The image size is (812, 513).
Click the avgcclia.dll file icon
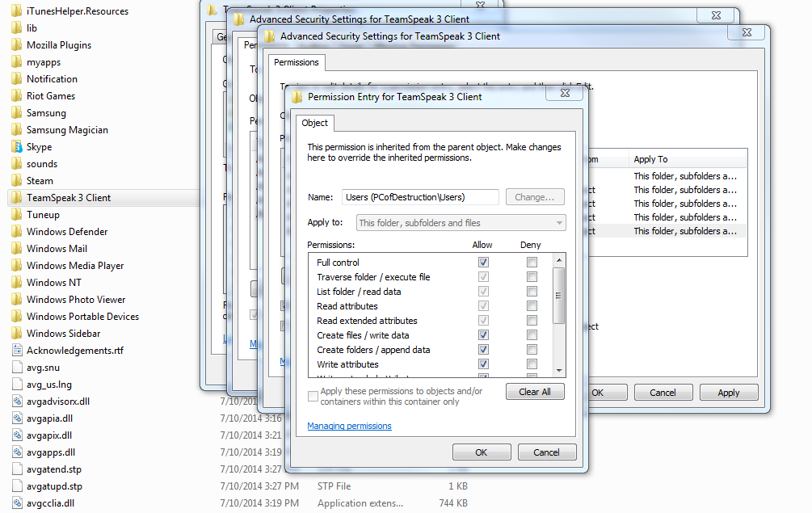coord(17,503)
